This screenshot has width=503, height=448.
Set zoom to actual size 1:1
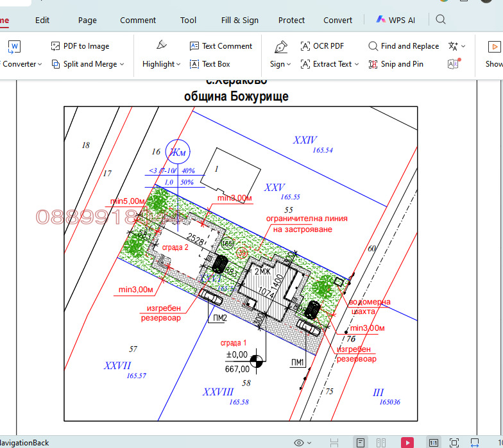[434, 443]
